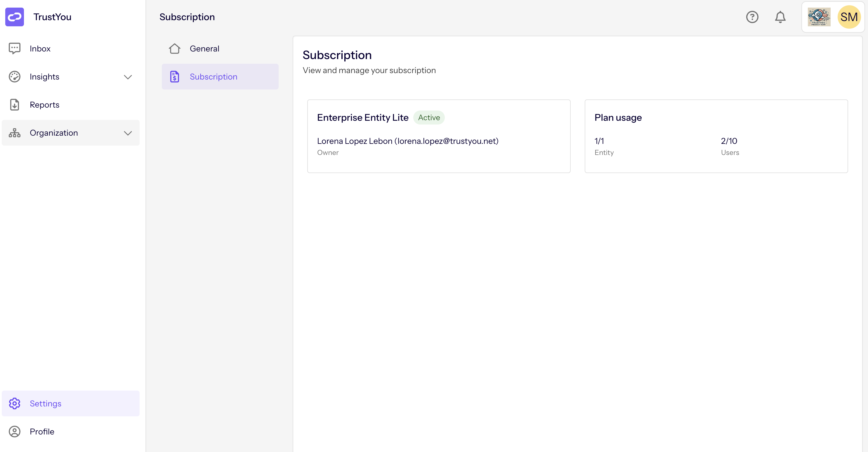This screenshot has width=868, height=452.
Task: Open Insights menu label
Action: pos(44,77)
